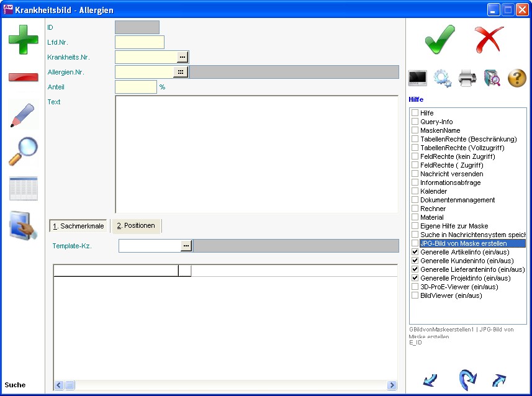Cancel with the red X icon

click(490, 40)
